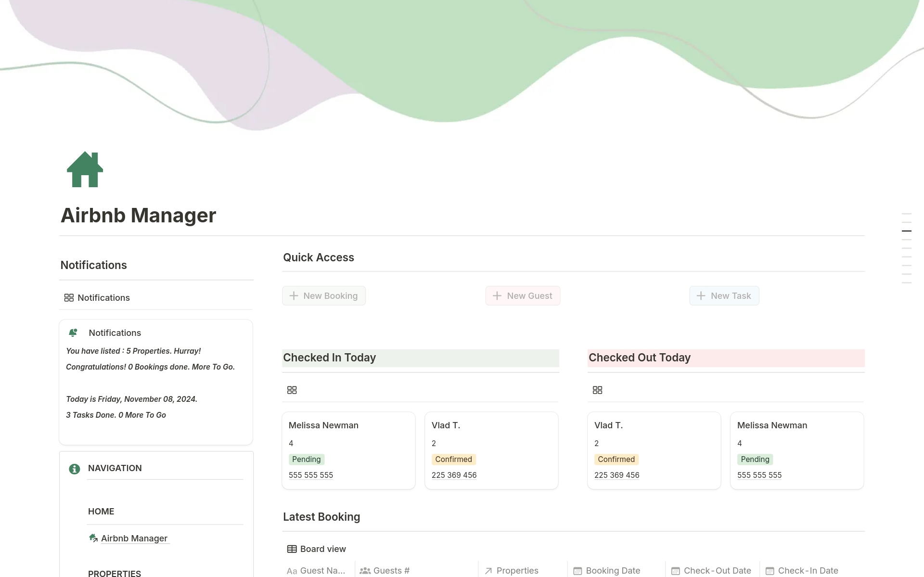
Task: Click the gallery view icon under Checked In Today
Action: [292, 390]
